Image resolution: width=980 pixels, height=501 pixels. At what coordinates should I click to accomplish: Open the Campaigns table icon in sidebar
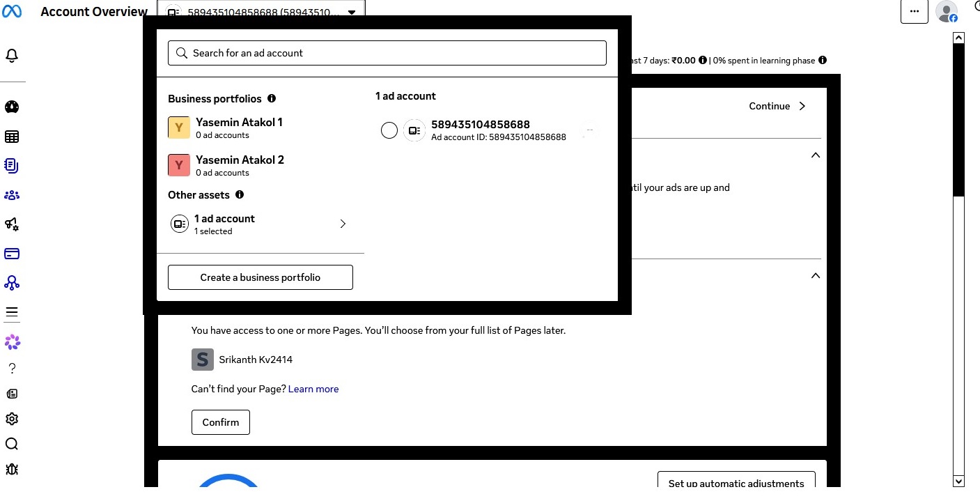click(12, 137)
